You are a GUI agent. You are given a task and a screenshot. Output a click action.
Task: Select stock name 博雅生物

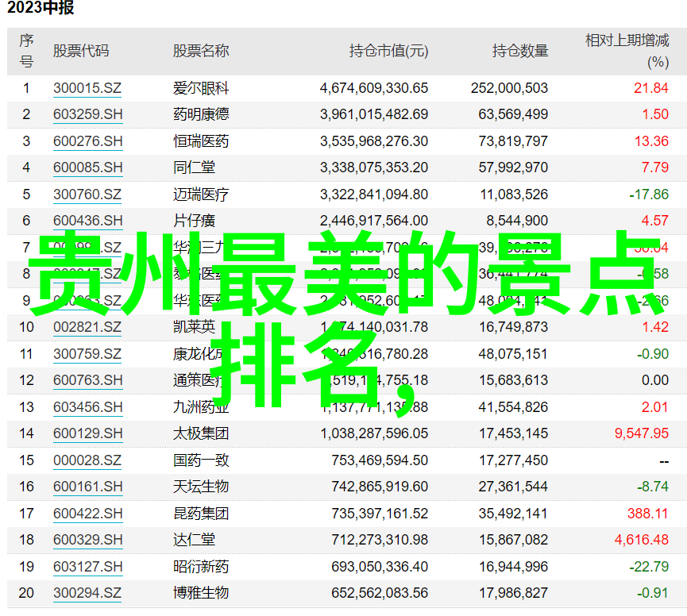(201, 593)
